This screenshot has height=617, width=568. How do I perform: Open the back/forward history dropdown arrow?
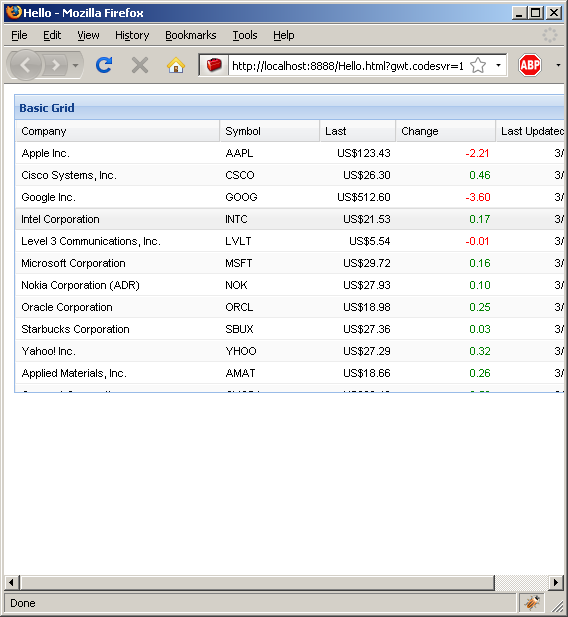point(76,65)
